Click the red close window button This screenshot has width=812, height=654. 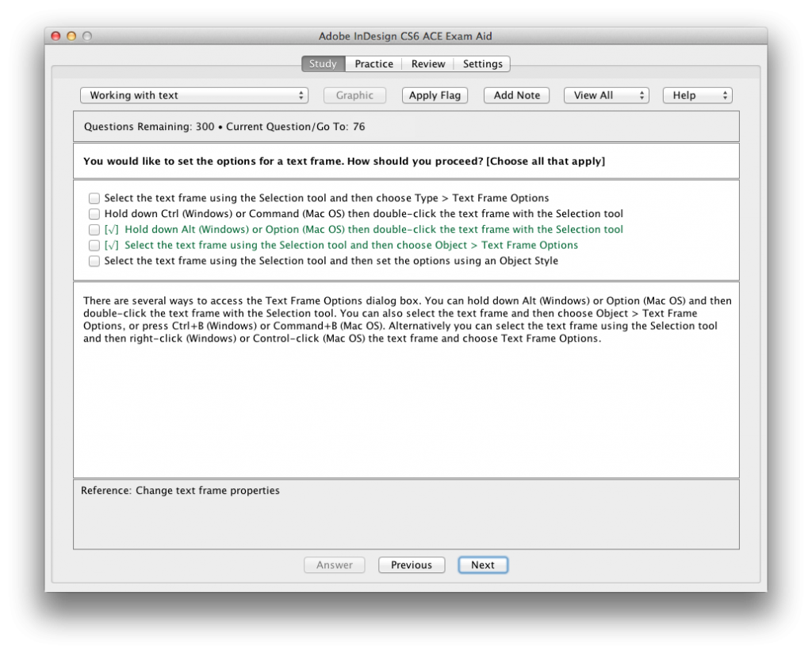56,36
